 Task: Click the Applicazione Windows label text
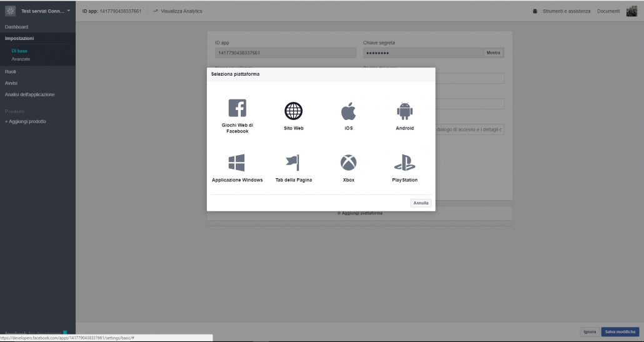[238, 180]
